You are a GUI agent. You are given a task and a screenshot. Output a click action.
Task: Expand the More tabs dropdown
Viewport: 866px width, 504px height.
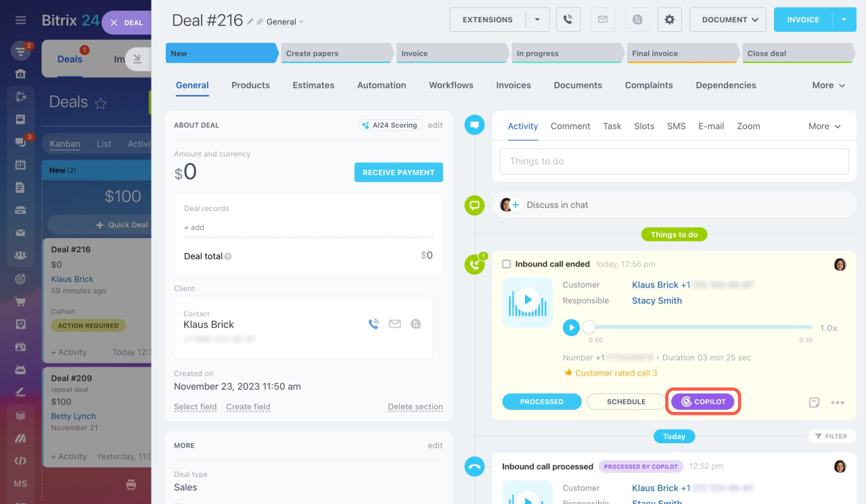(x=829, y=85)
